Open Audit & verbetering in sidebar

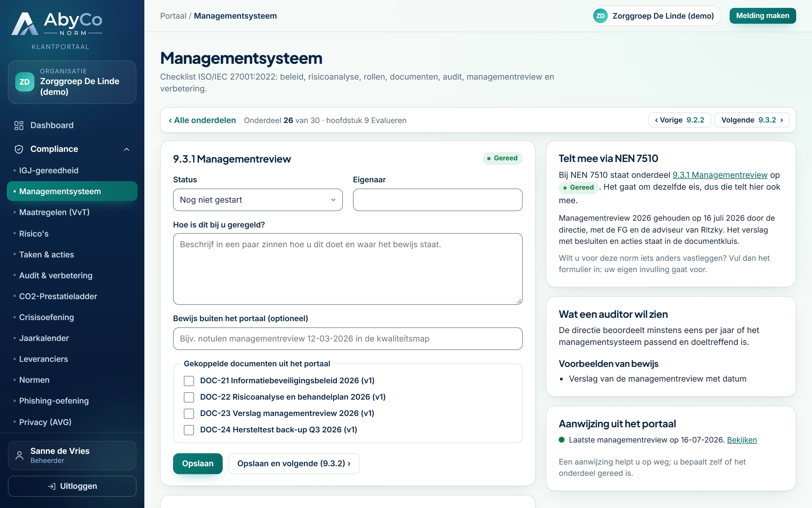click(72, 275)
